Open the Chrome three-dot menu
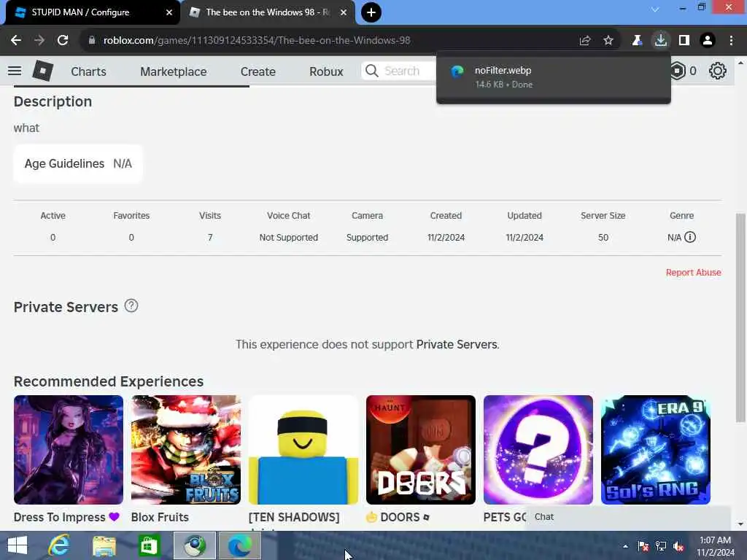The height and width of the screenshot is (560, 747). 731,41
